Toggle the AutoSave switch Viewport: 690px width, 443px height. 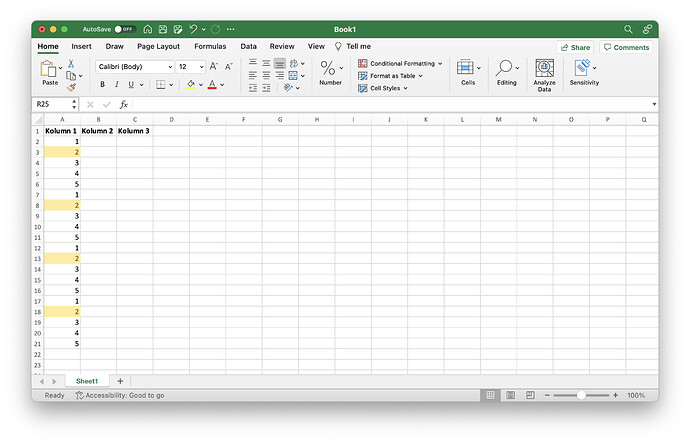(x=125, y=29)
